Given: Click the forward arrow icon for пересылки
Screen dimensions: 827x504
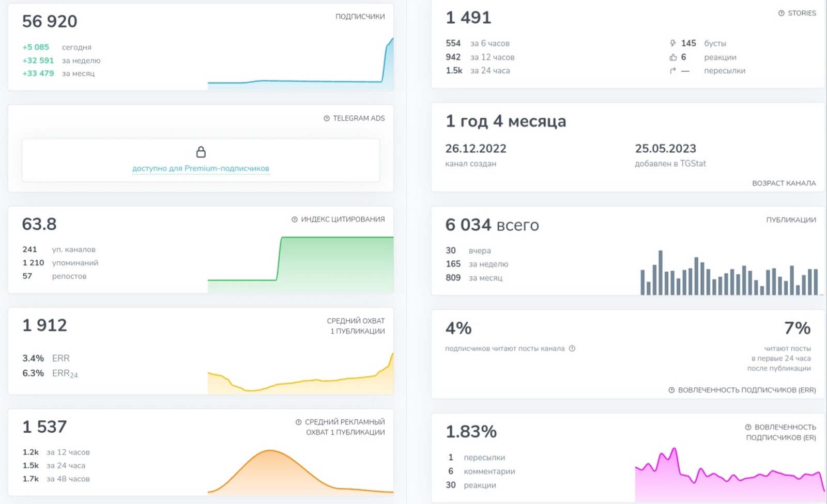Looking at the screenshot, I should [673, 71].
